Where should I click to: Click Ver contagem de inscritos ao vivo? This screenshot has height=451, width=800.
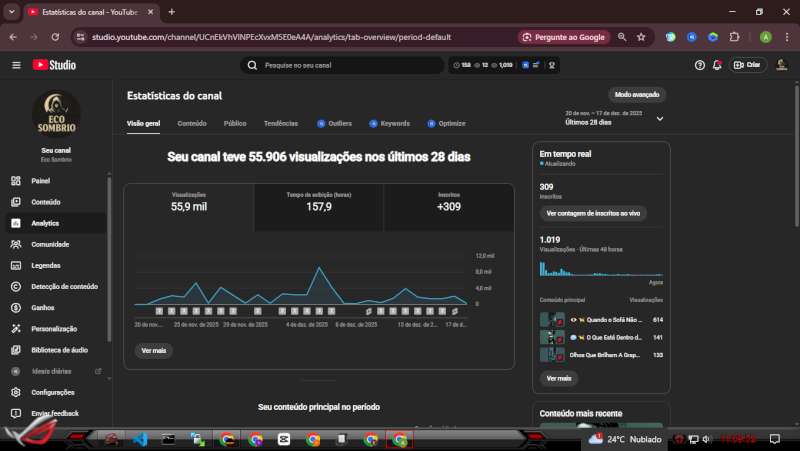pyautogui.click(x=592, y=214)
